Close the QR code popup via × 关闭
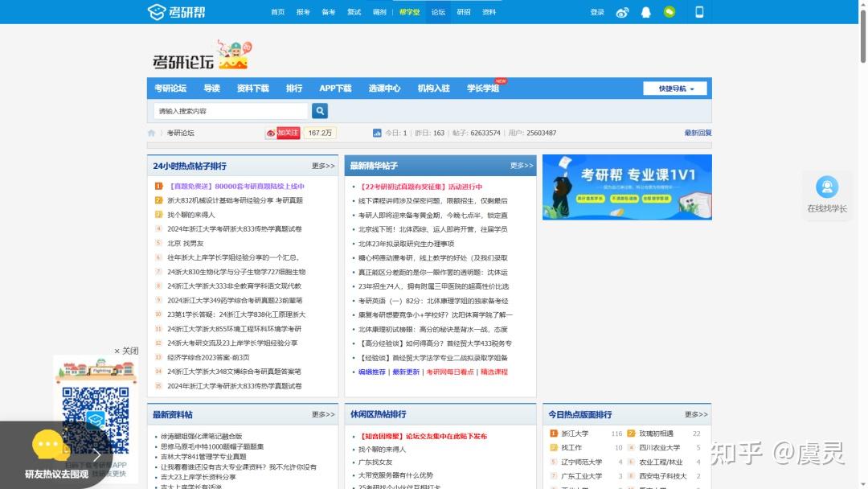This screenshot has width=868, height=489. (x=125, y=351)
